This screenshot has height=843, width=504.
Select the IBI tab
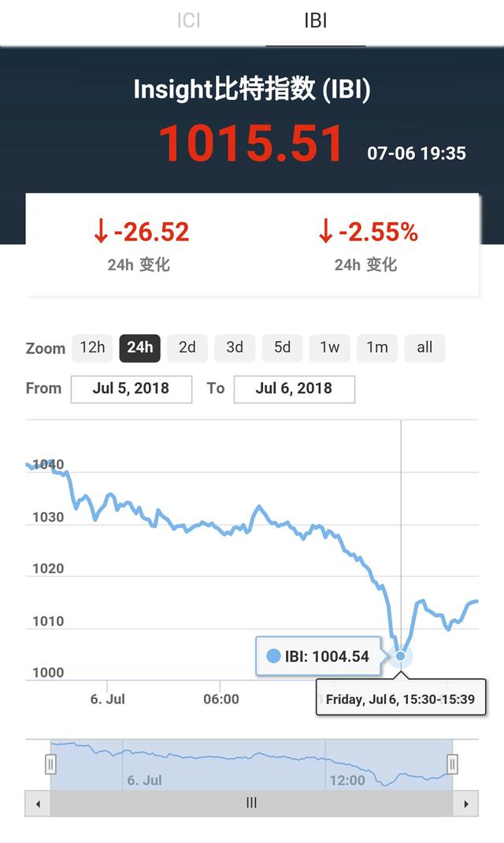pos(316,20)
